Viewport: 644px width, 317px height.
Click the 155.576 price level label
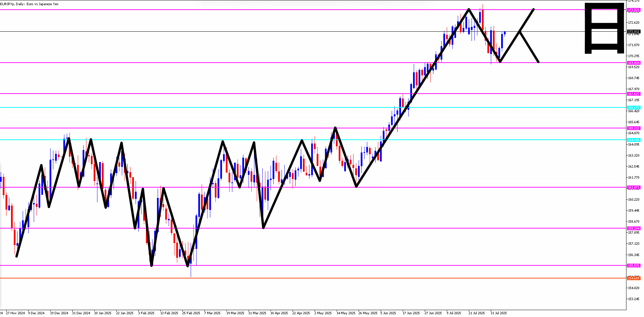[x=634, y=265]
